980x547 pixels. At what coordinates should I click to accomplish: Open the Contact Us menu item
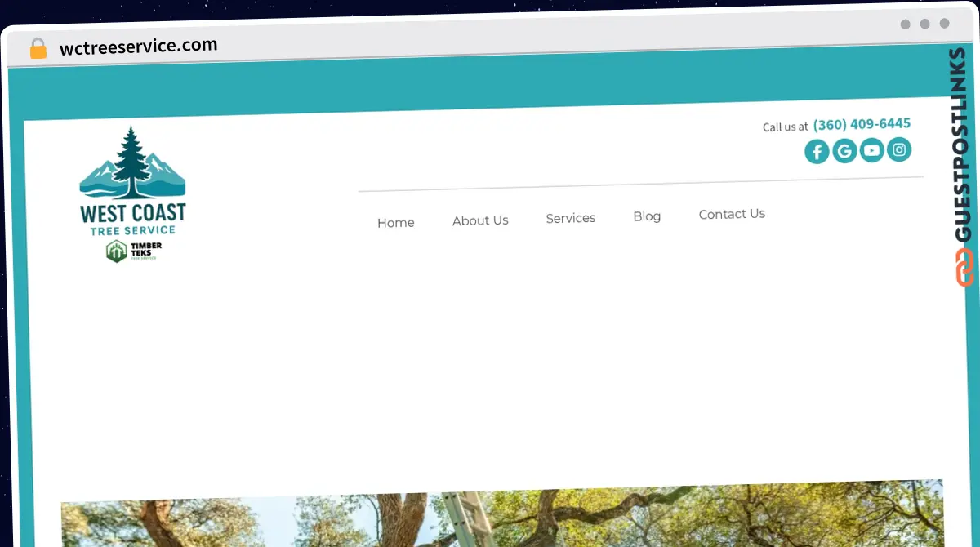(732, 214)
